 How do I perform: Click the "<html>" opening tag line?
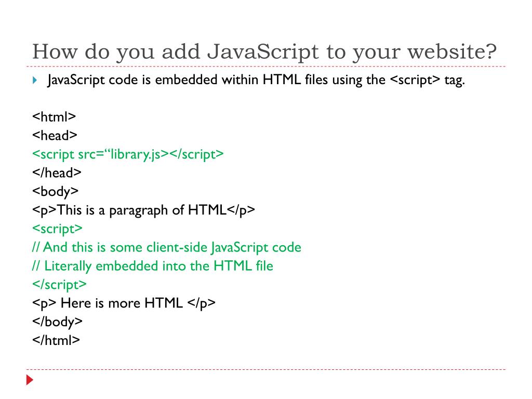point(54,117)
